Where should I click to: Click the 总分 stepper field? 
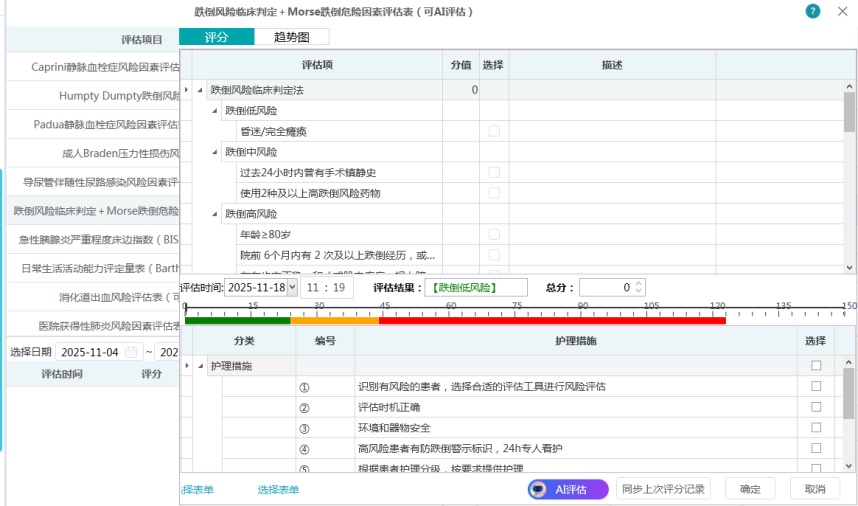click(607, 287)
